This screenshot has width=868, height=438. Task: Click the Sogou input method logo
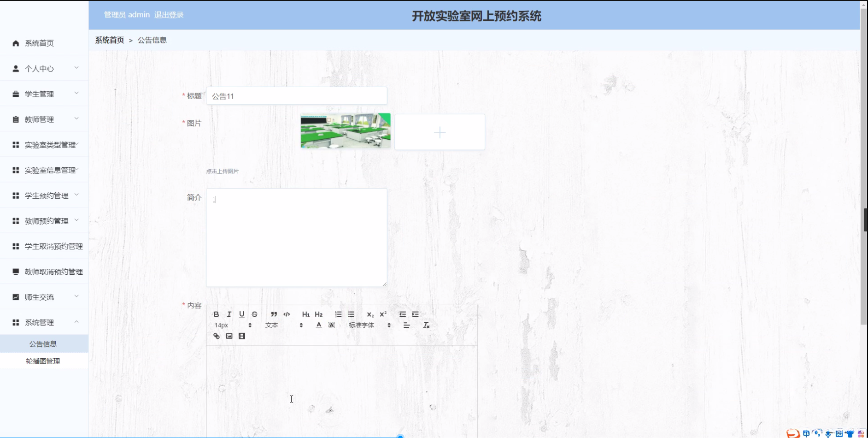click(x=792, y=433)
